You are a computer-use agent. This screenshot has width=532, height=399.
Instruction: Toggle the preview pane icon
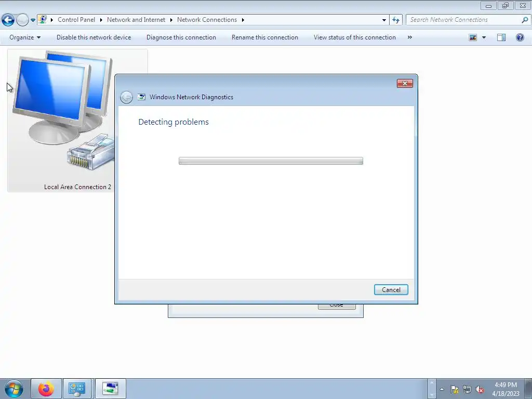pos(501,37)
